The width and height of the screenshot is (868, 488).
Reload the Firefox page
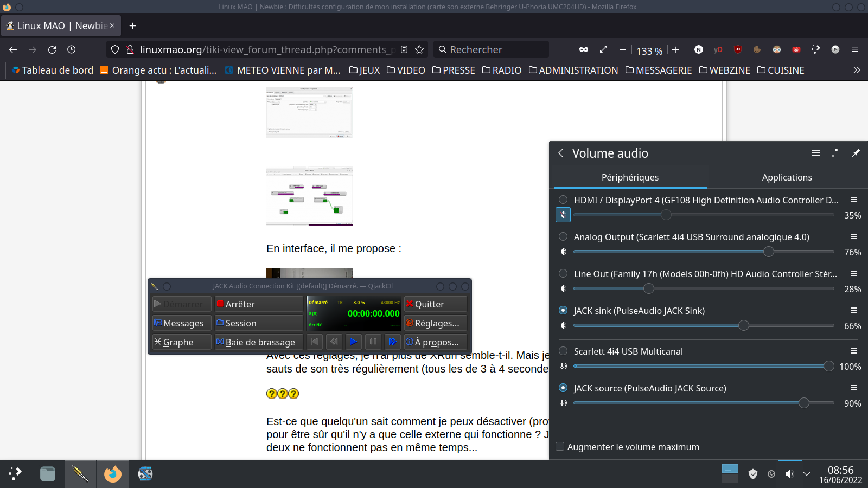coord(52,49)
